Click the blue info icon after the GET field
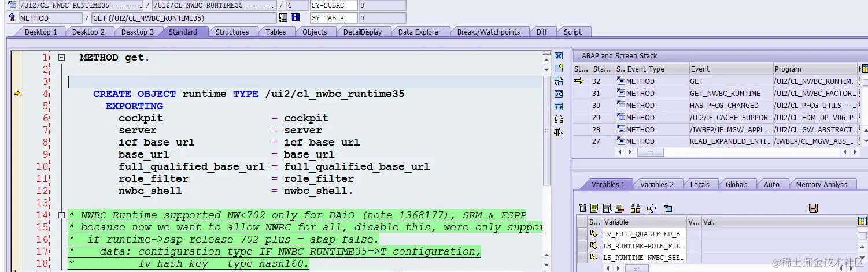This screenshot has width=868, height=272. 295,18
